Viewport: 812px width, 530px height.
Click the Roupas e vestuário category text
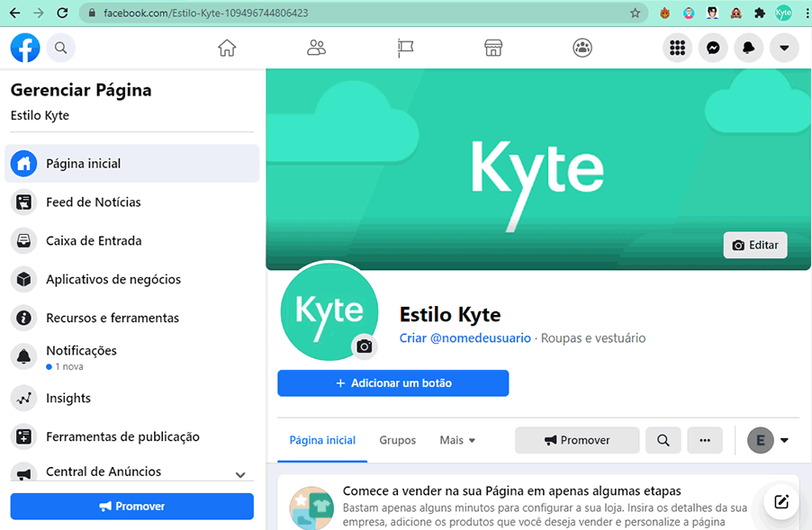pos(593,338)
